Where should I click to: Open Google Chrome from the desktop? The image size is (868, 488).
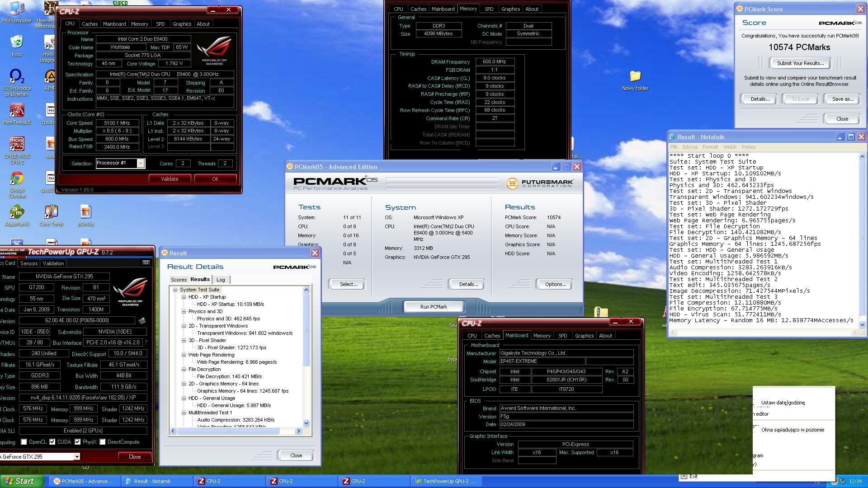click(17, 185)
